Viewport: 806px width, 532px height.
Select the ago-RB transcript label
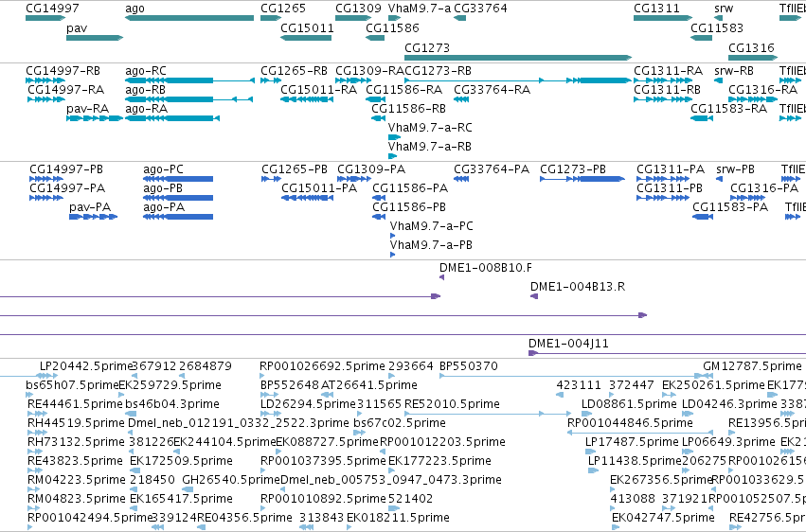(x=146, y=89)
